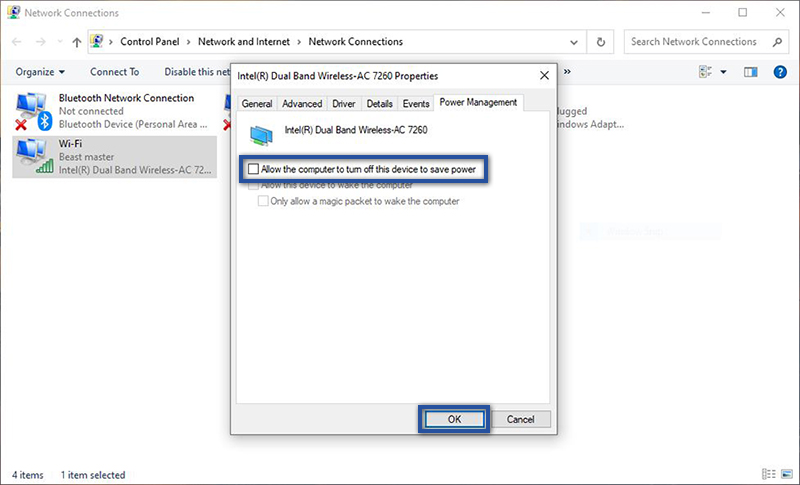Open the Help question mark icon
The height and width of the screenshot is (485, 800).
tap(779, 72)
